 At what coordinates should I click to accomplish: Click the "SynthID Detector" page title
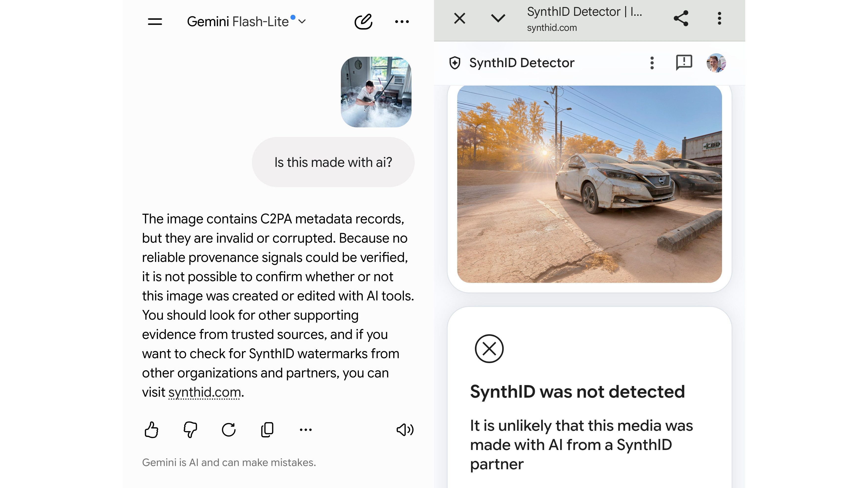pos(522,63)
